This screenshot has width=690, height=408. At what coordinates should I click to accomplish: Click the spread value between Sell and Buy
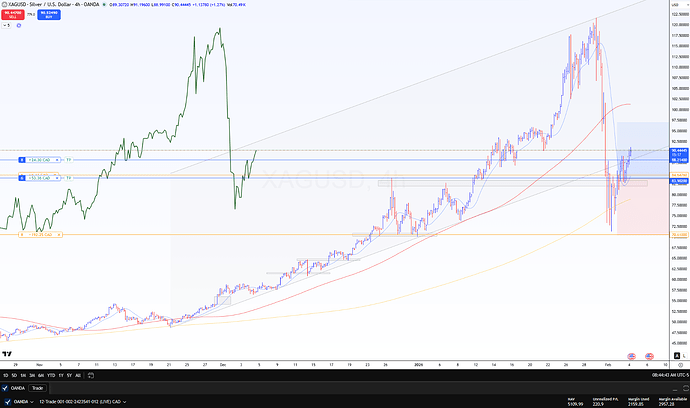tap(31, 15)
